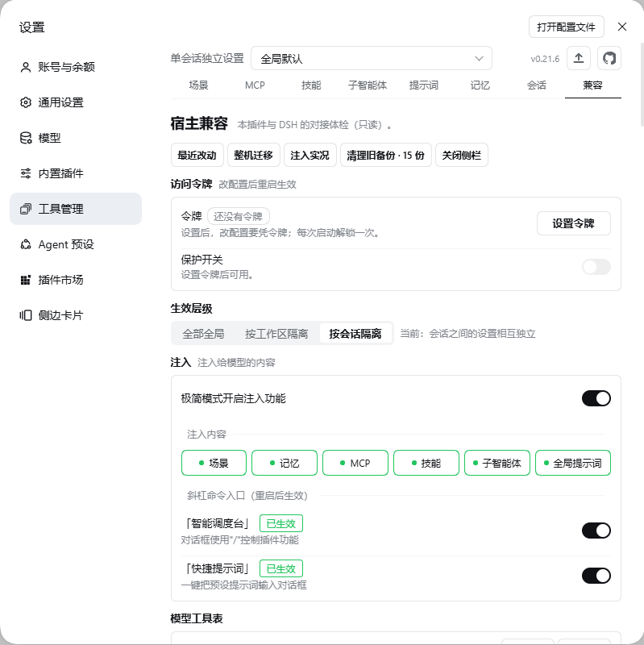Screen dimensions: 644x645
Task: Open Agent 预设 page
Action: (x=76, y=244)
